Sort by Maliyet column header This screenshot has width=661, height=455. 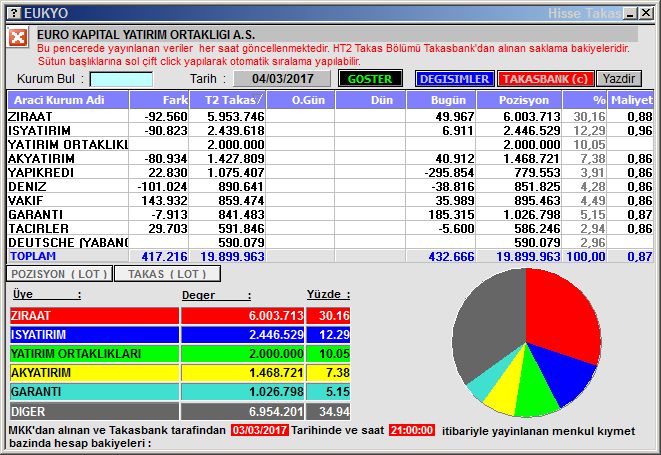[631, 100]
